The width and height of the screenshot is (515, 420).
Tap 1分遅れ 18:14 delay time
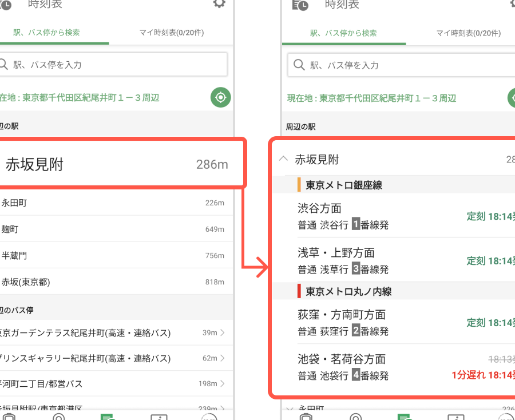(483, 375)
